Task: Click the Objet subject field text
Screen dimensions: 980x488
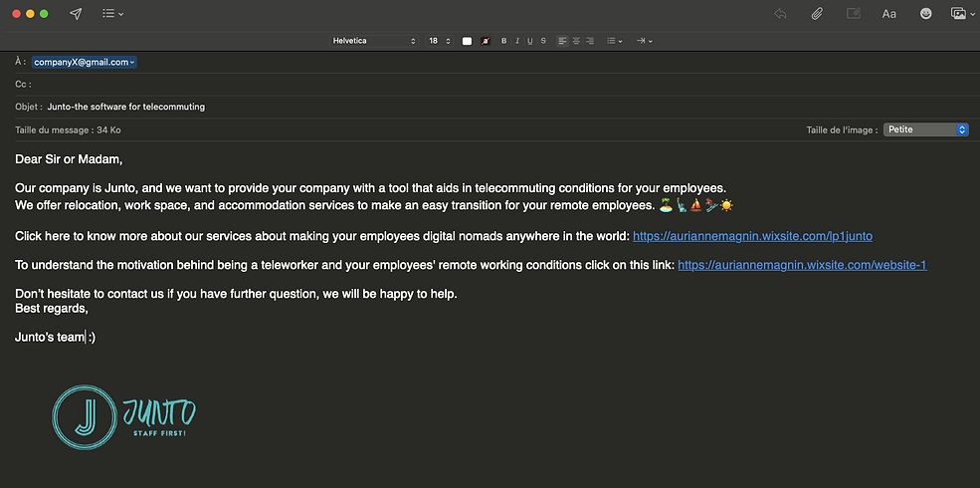Action: pos(126,107)
